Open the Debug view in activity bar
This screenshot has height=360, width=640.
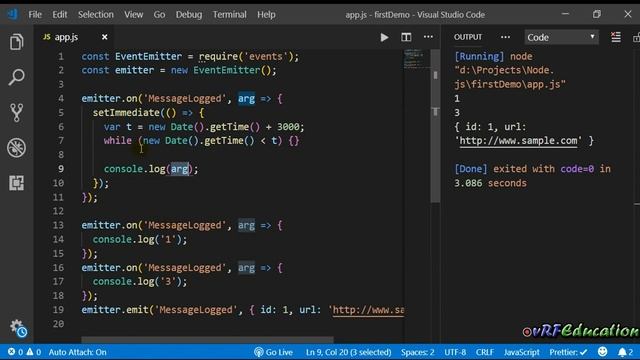tap(16, 148)
